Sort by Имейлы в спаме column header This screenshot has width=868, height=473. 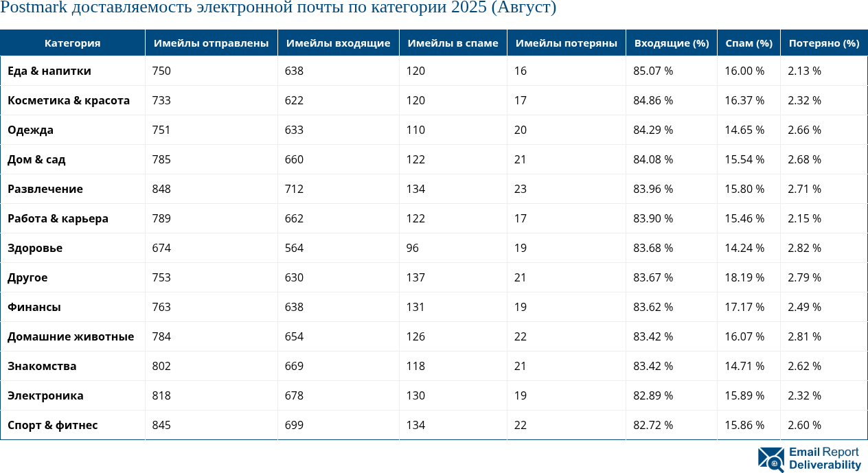pyautogui.click(x=453, y=42)
